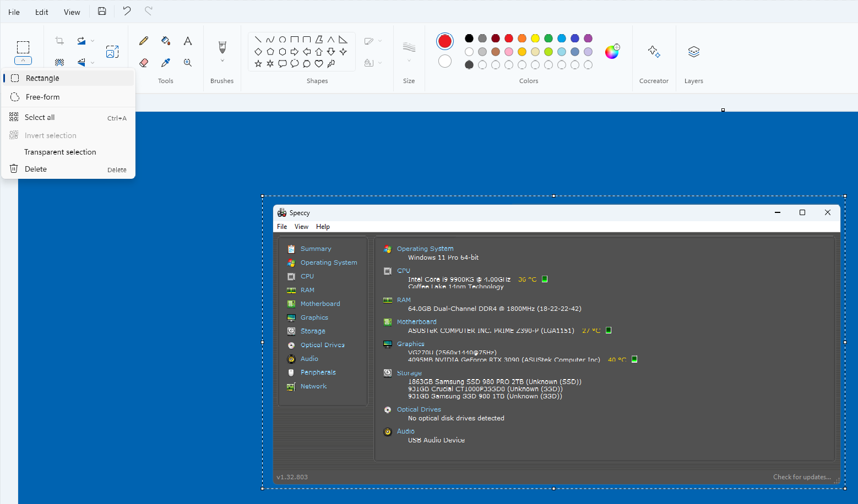Select the secondary Color 2 white circle
This screenshot has width=858, height=504.
click(445, 61)
